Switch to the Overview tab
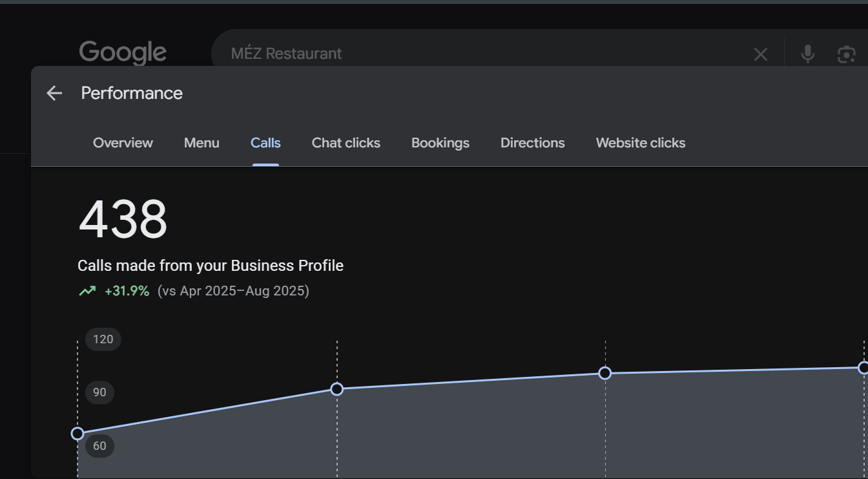 tap(123, 143)
